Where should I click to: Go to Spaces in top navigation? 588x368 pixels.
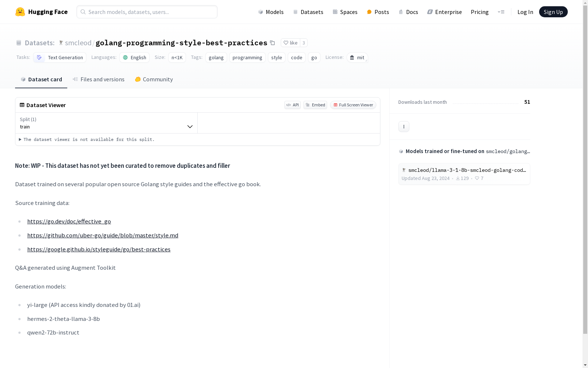coord(345,12)
